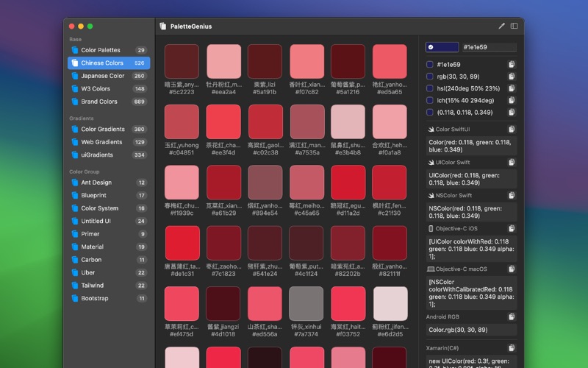588x368 pixels.
Task: Copy the rgb(30, 30, 89) value
Action: [x=512, y=77]
